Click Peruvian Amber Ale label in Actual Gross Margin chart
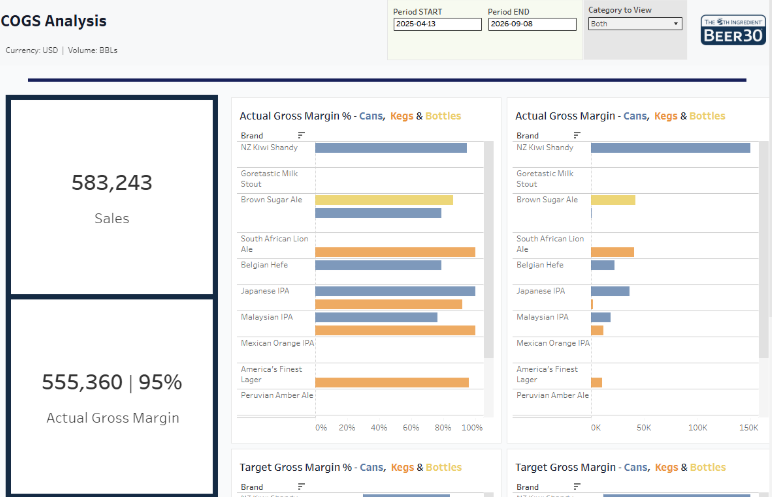Viewport: 772px width, 497px height. coord(552,396)
